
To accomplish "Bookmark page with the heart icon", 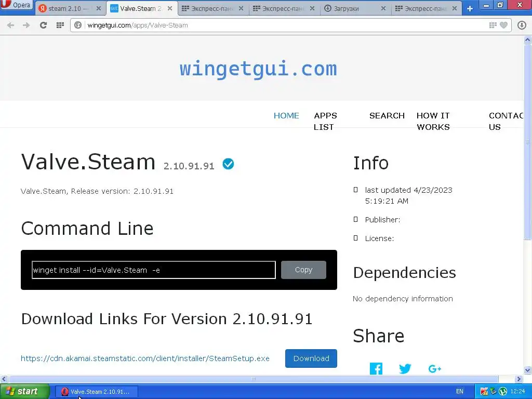I will click(504, 25).
